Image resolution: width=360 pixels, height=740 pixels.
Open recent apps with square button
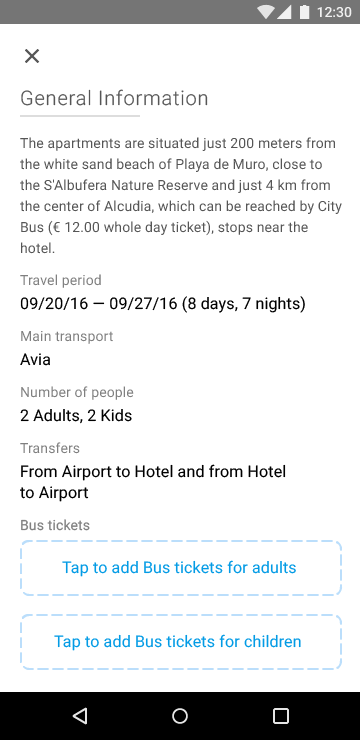(x=280, y=715)
